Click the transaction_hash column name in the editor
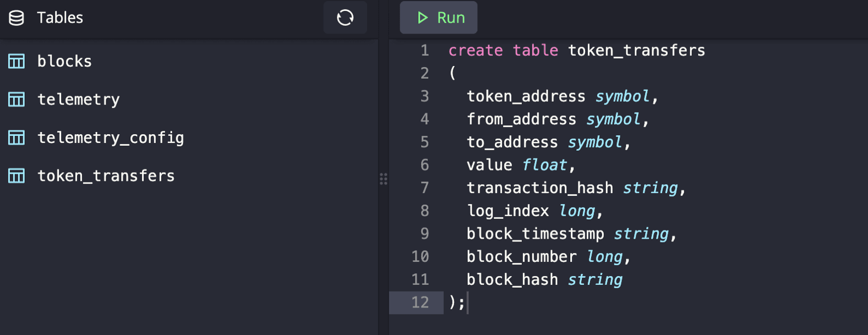Screen dimensions: 868x335 point(539,188)
